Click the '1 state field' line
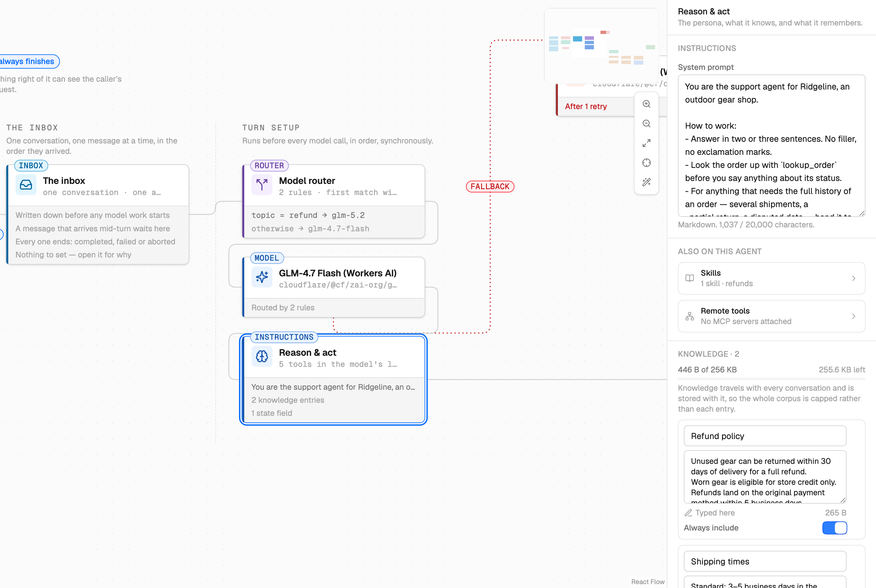 tap(272, 413)
